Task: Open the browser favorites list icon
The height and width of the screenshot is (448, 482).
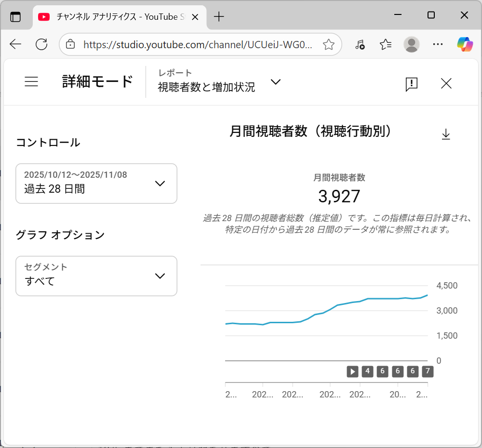Action: (x=386, y=45)
